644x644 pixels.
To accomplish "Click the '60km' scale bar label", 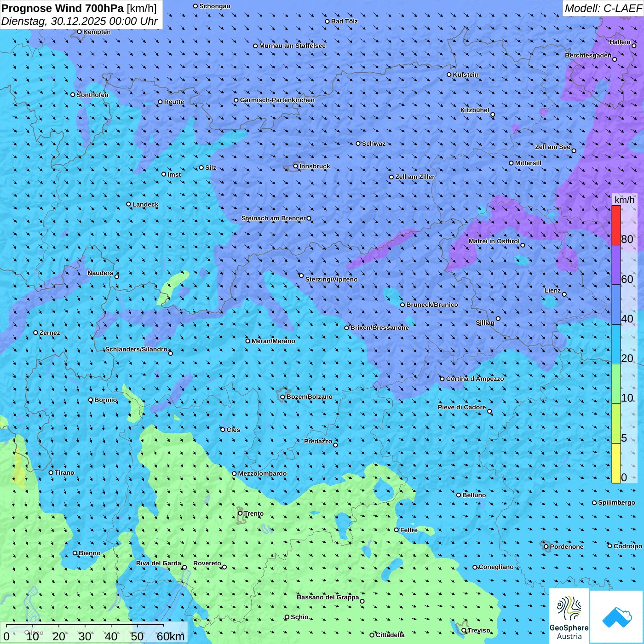I will coord(171,636).
